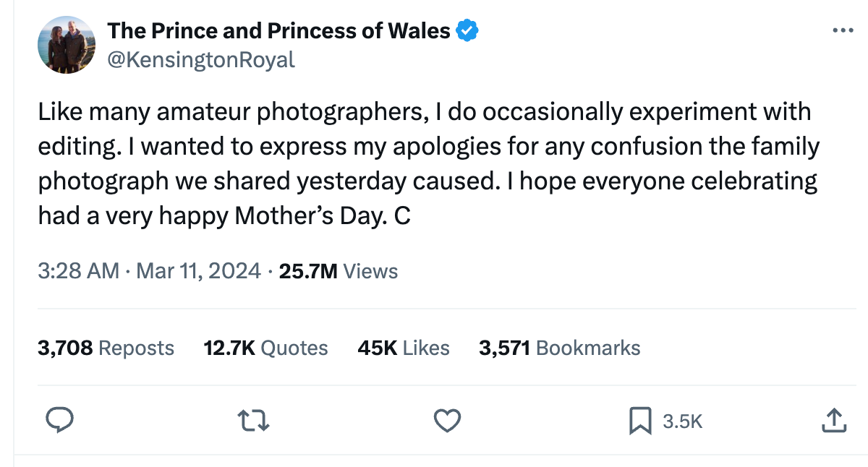Click the blue verified badge
The image size is (868, 467).
pyautogui.click(x=468, y=31)
